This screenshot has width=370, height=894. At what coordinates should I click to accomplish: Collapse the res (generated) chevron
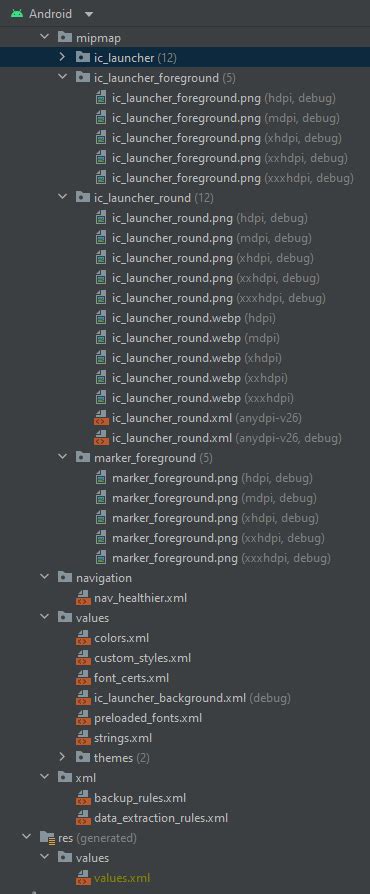coord(26,838)
